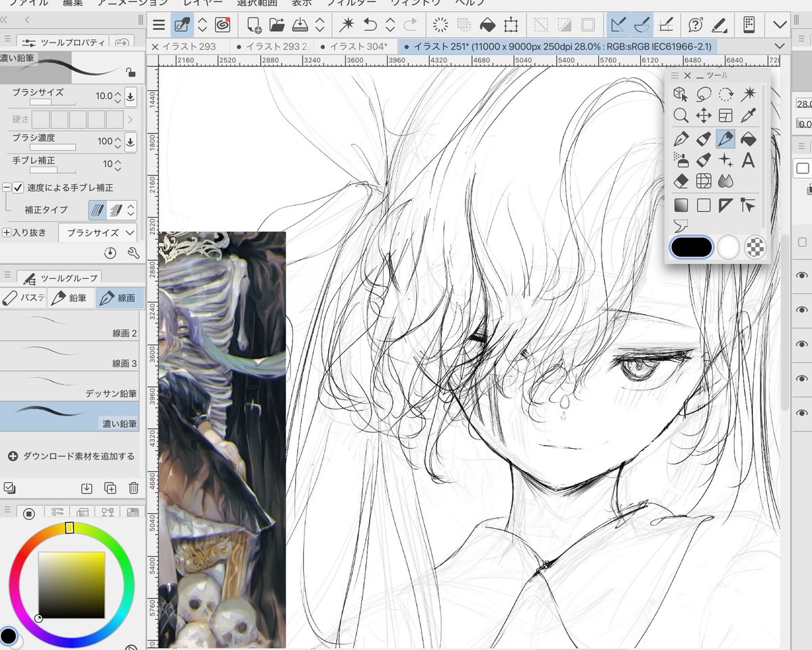This screenshot has height=650, width=812.
Task: Switch to the イラスト 304* tab
Action: pos(354,47)
